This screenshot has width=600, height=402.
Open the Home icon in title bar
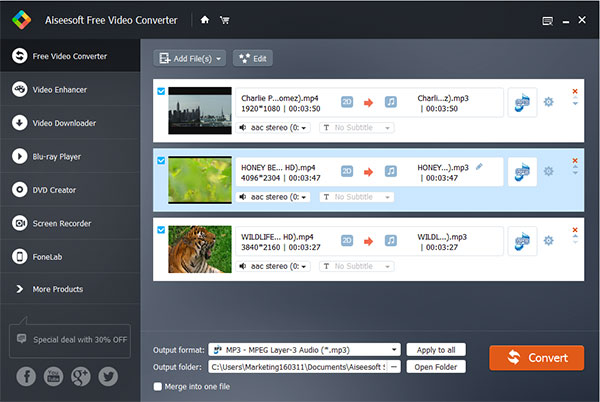pos(205,20)
